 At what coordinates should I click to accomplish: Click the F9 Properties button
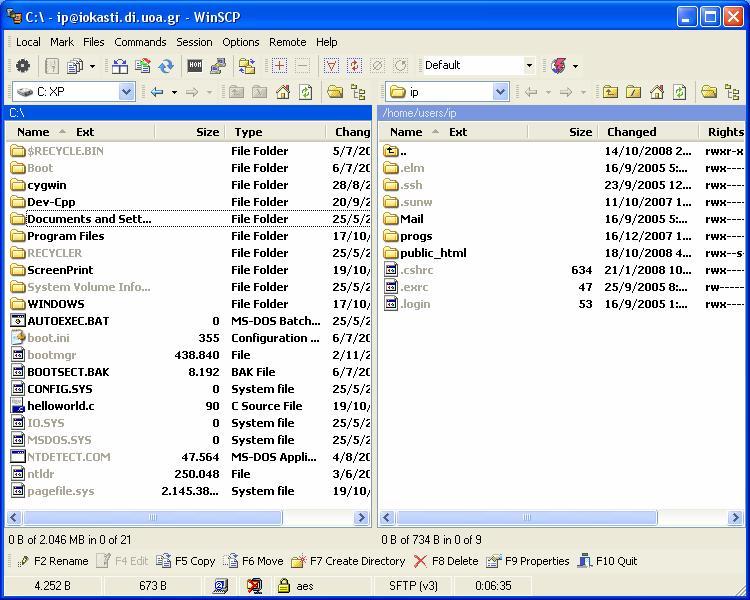(x=528, y=561)
